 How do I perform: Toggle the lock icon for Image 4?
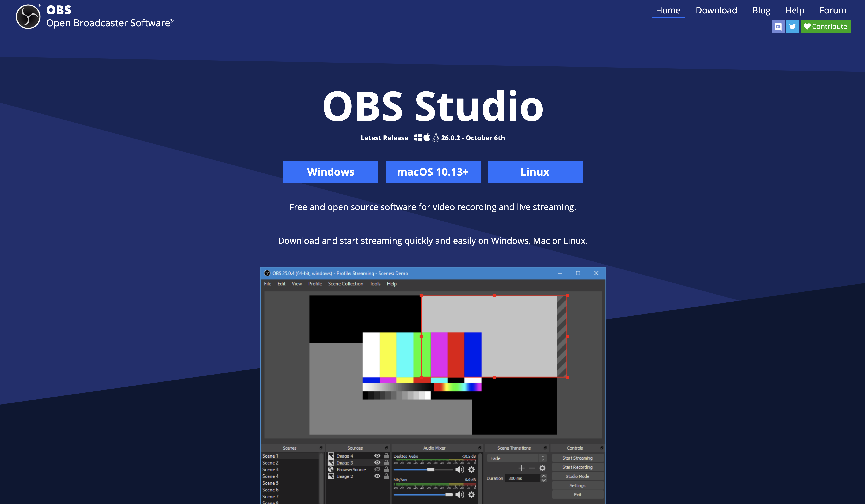point(387,456)
